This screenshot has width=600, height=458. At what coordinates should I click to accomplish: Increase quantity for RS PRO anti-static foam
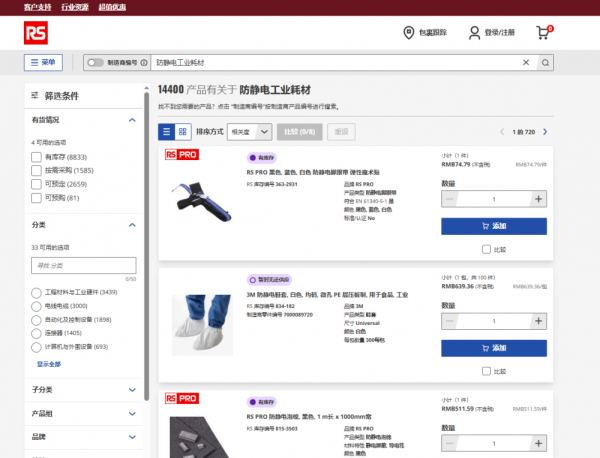pos(538,443)
